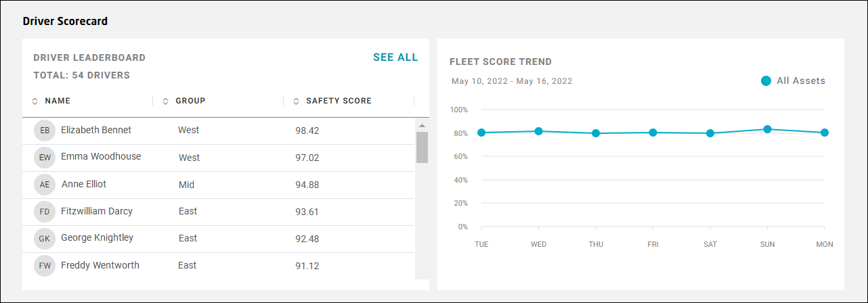Screen dimensions: 868x303
Task: Click Anne Elliot's AE avatar icon
Action: click(x=45, y=185)
